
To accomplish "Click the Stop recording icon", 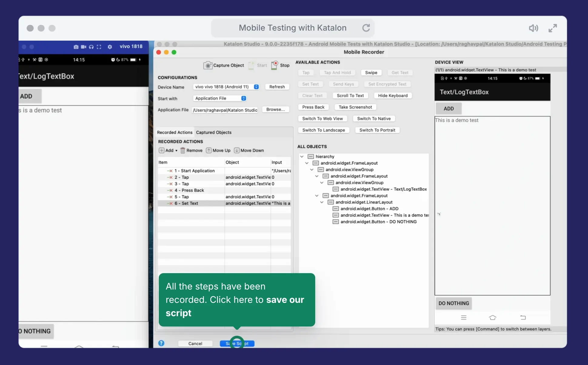I will [x=274, y=65].
